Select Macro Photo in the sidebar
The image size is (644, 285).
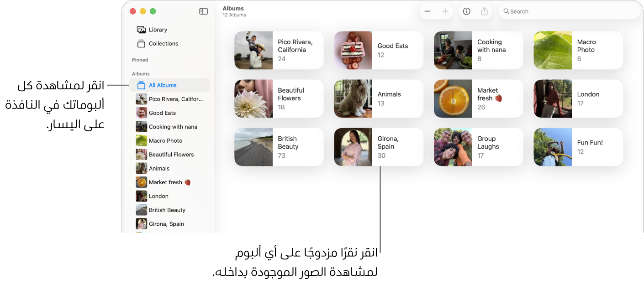pos(169,141)
